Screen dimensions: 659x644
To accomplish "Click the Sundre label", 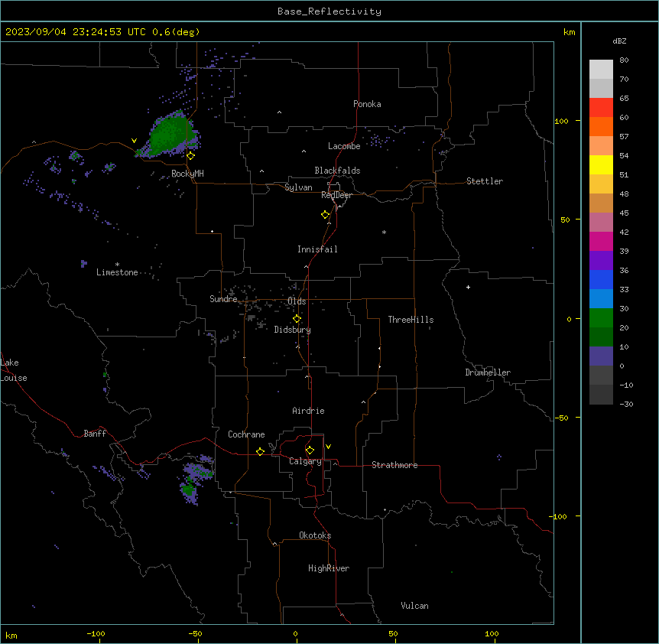I will (223, 299).
